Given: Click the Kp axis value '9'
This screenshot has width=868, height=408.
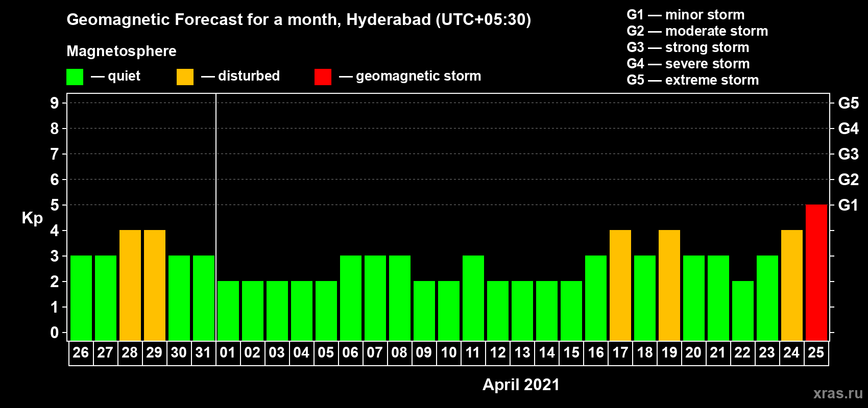Looking at the screenshot, I should [55, 103].
